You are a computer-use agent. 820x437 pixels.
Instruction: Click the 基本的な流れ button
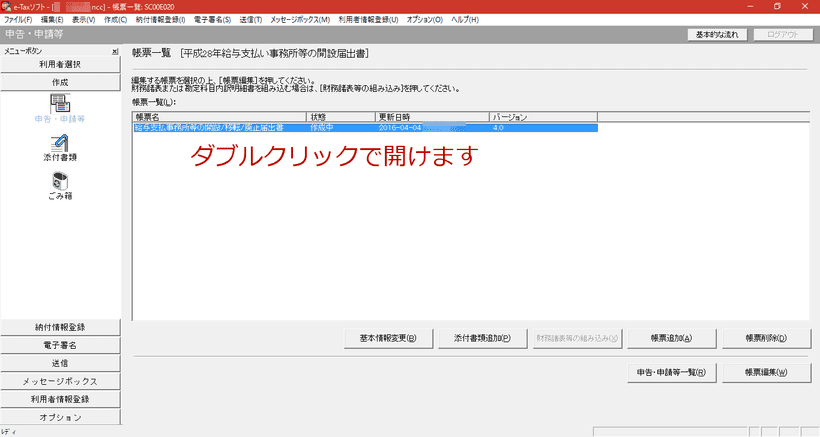click(x=717, y=34)
